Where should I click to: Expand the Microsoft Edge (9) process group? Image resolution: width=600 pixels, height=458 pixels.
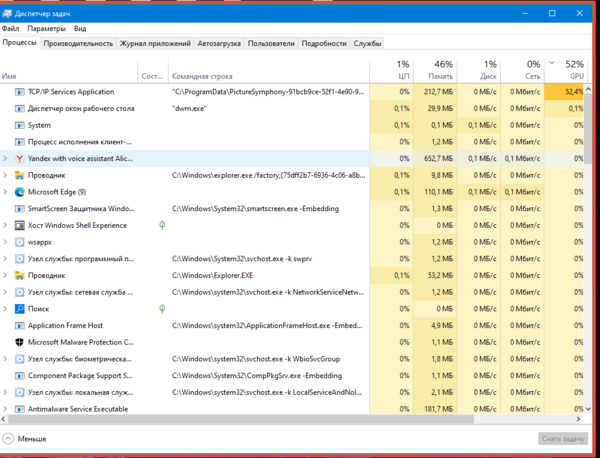coord(6,191)
